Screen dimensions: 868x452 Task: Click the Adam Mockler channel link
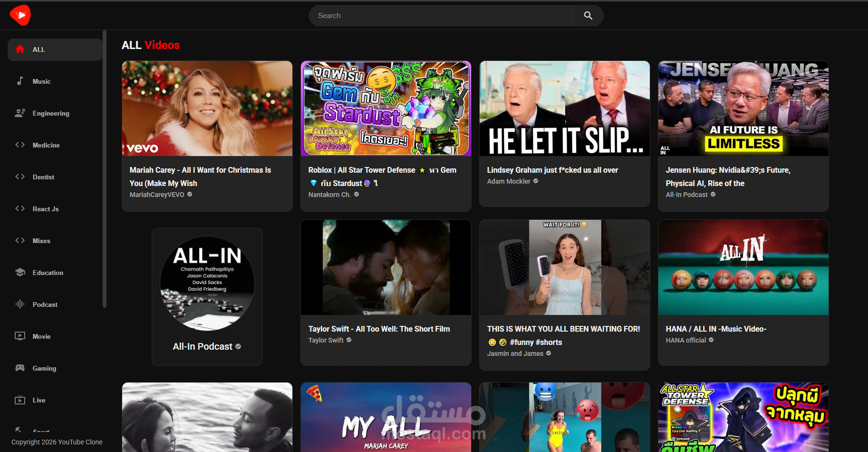coord(509,181)
